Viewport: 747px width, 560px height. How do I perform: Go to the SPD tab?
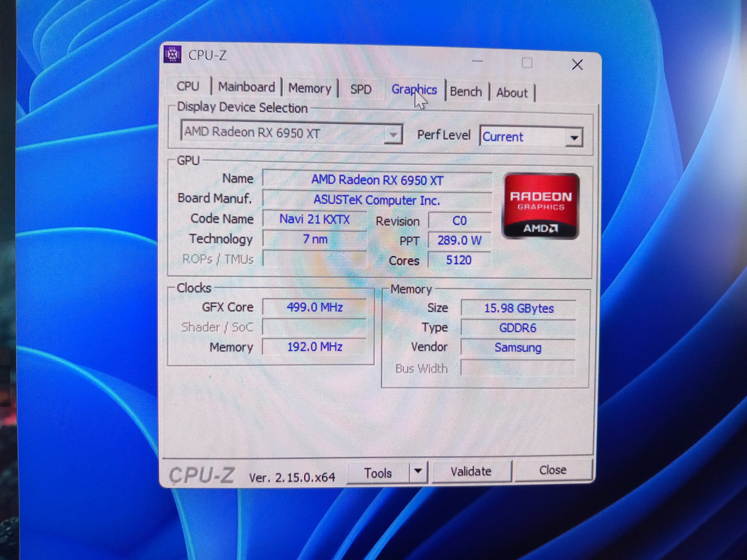(361, 89)
